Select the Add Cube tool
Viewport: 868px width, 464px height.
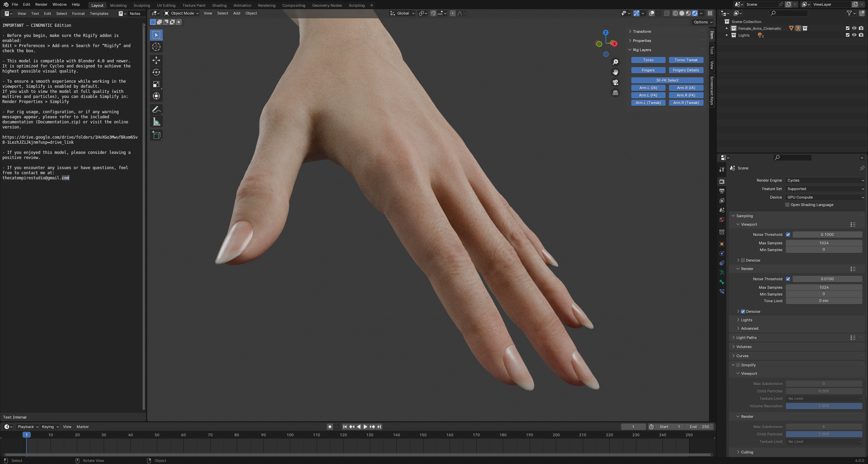[156, 135]
